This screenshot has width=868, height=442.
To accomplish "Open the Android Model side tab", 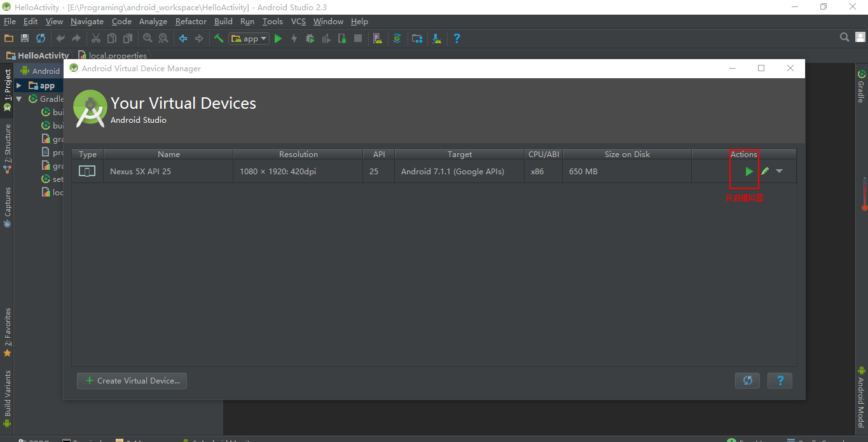I will 861,396.
